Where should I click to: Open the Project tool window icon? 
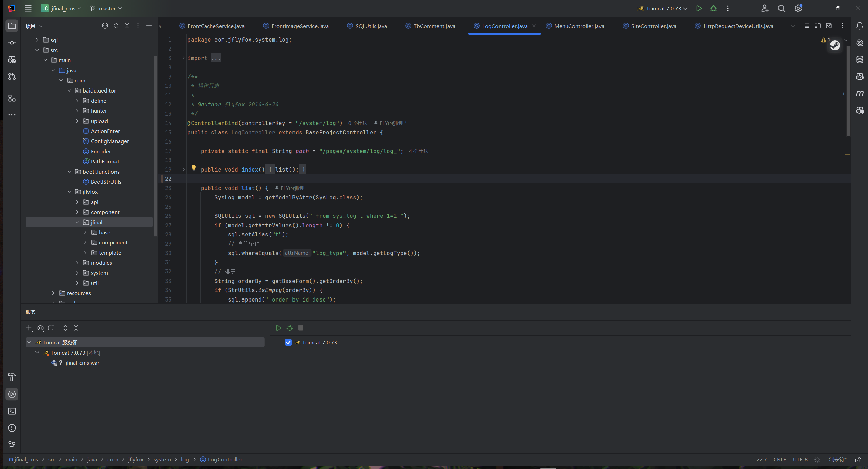tap(12, 26)
